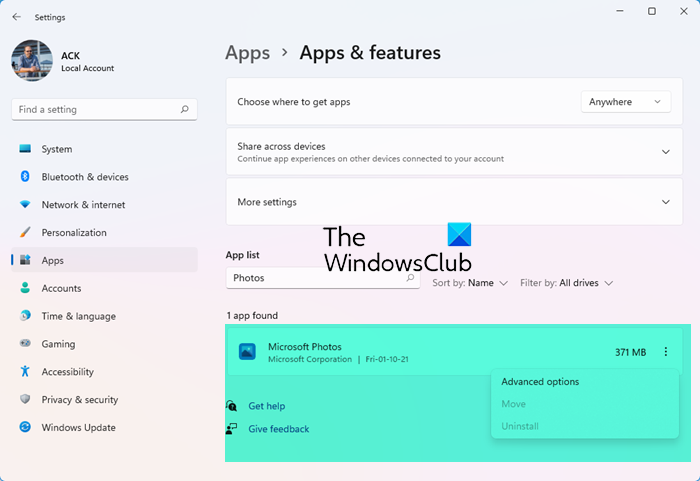Expand the More settings section

coord(665,202)
